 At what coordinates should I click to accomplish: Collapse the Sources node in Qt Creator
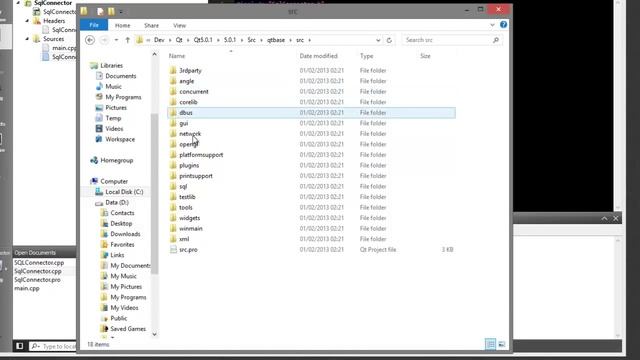point(27,39)
